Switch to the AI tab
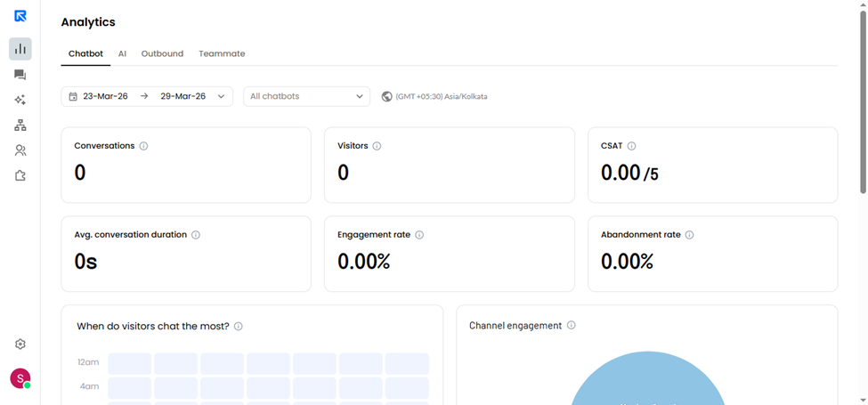 (122, 53)
